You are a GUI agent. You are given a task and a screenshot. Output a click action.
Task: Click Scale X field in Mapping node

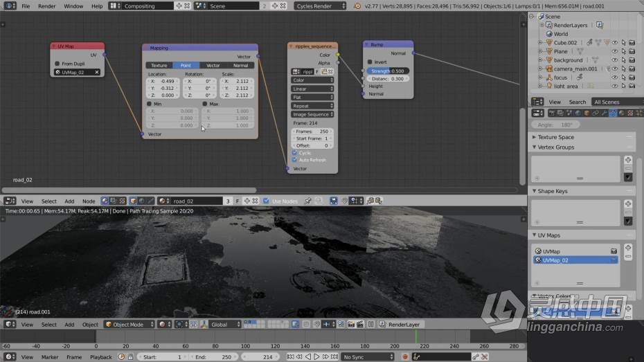(x=237, y=81)
